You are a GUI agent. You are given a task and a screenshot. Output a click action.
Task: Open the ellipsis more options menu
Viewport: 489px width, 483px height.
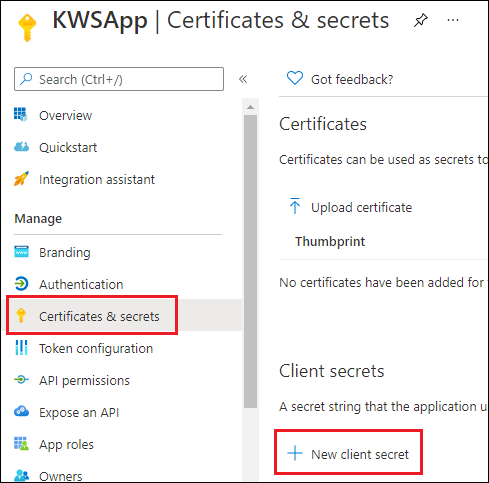(x=453, y=20)
